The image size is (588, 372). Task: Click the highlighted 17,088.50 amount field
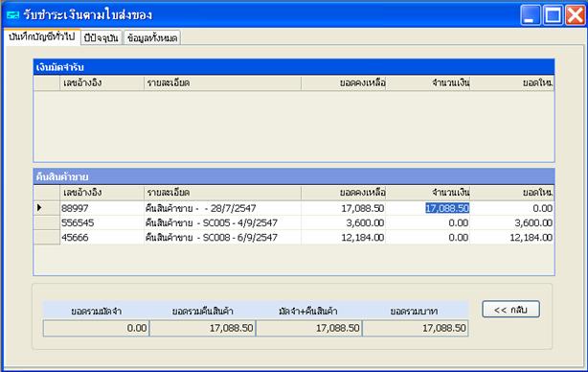(447, 208)
